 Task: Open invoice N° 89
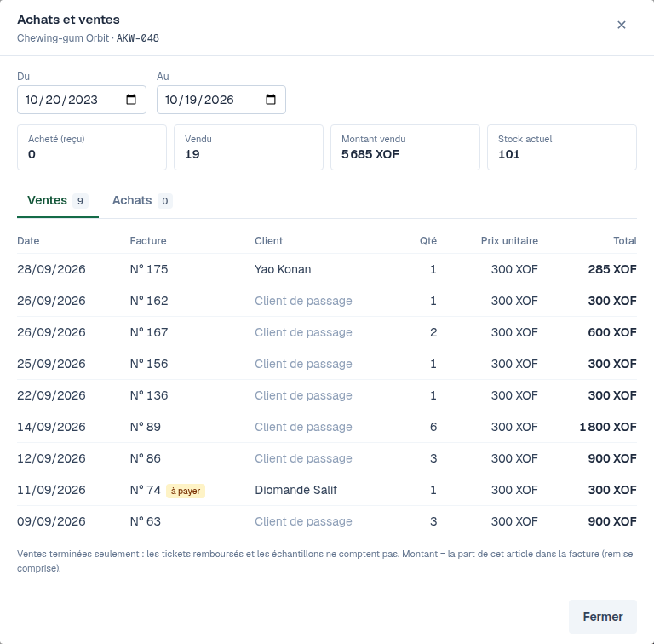(x=145, y=427)
